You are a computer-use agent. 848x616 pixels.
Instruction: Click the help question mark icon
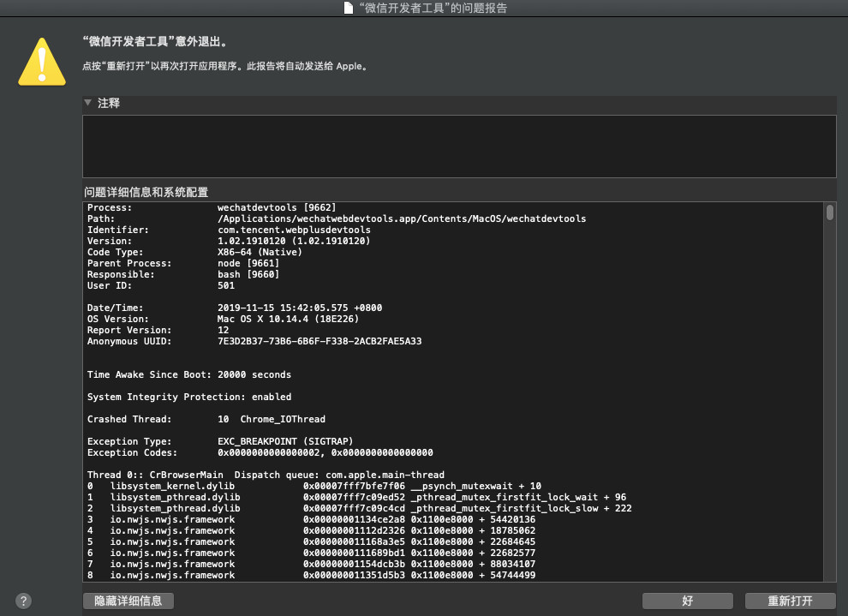(x=23, y=601)
